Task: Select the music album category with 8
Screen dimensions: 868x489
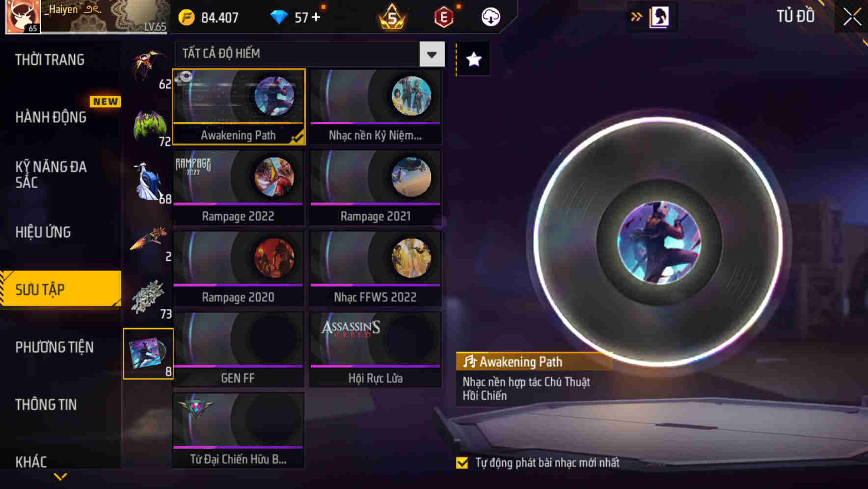Action: tap(148, 353)
